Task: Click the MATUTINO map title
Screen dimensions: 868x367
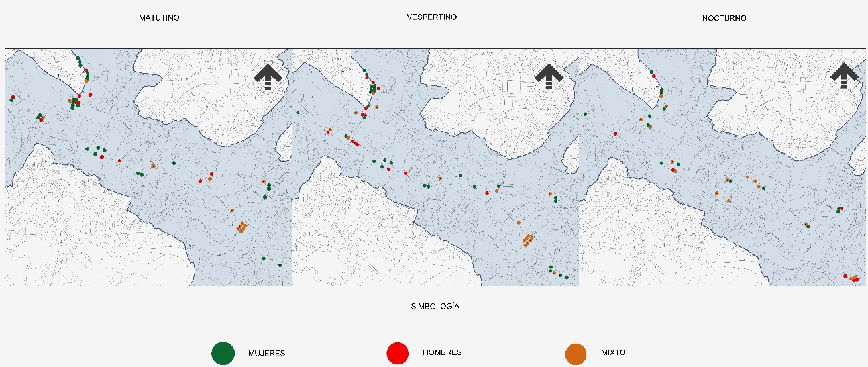Action: pyautogui.click(x=159, y=18)
